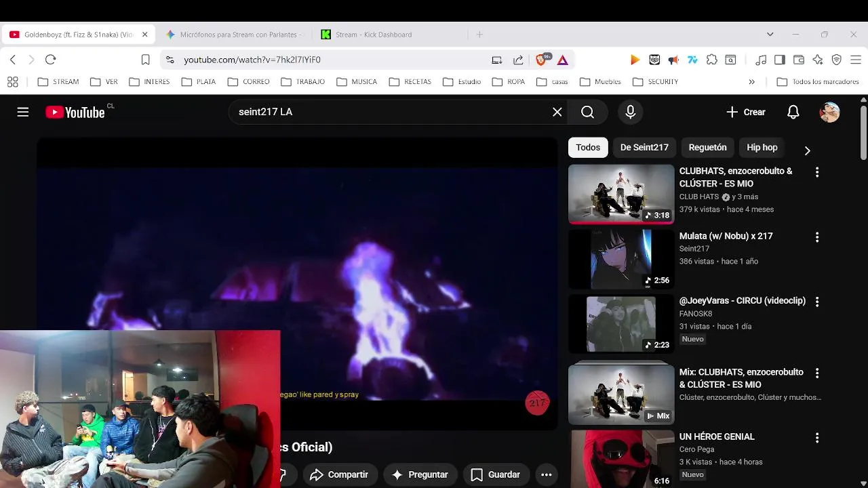View site settings icon in address bar
Screen dimensions: 868x488
pos(170,60)
